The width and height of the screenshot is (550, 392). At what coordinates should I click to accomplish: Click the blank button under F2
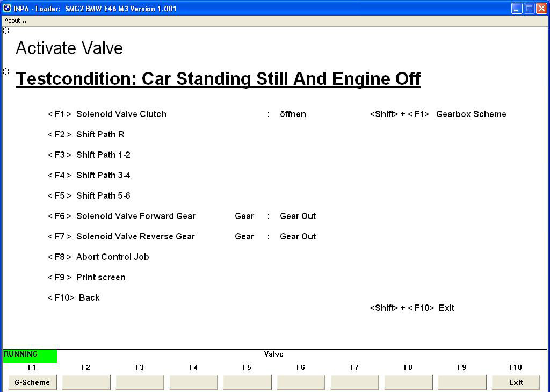click(x=86, y=382)
